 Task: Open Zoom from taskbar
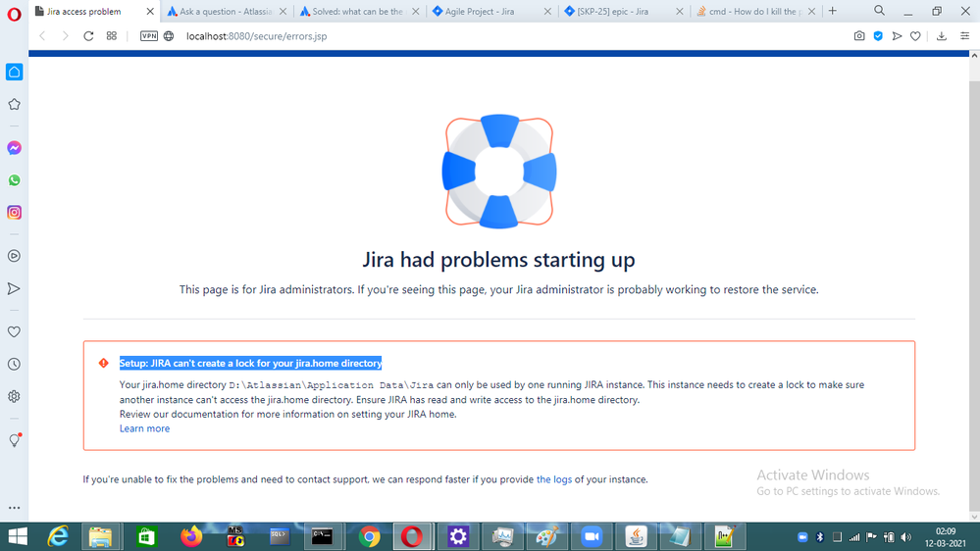click(x=592, y=536)
